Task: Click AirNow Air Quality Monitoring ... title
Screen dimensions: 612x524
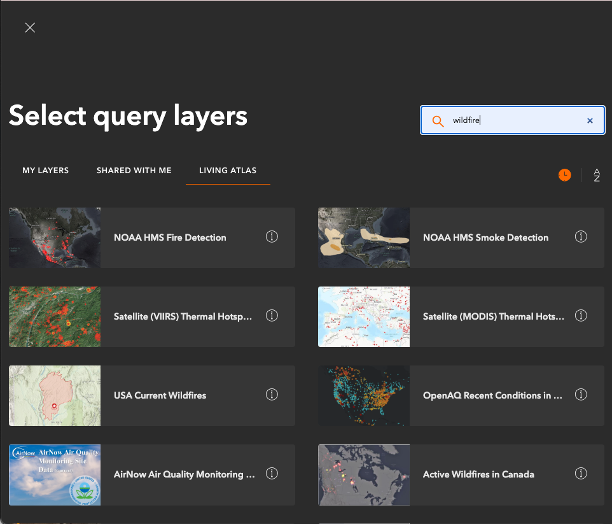Action: (x=184, y=474)
